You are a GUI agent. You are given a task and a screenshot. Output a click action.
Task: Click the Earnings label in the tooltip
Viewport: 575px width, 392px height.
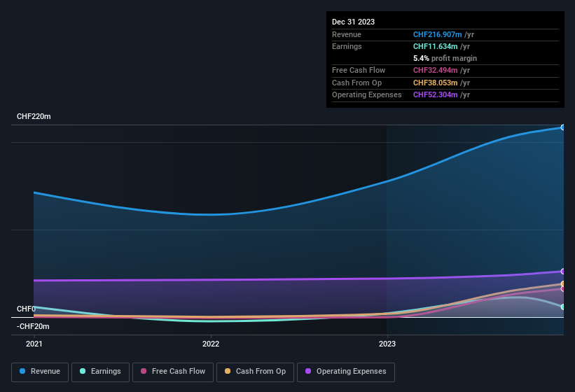point(347,46)
